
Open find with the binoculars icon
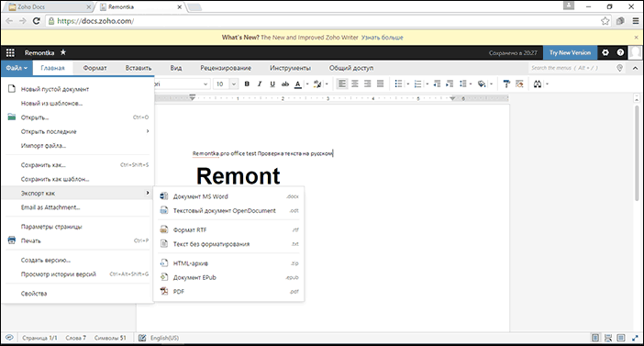pos(538,84)
